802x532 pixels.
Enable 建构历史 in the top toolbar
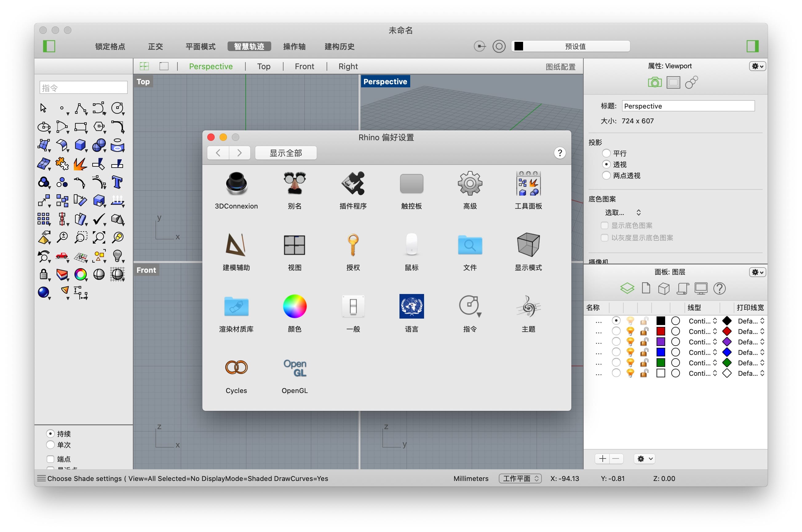tap(339, 46)
